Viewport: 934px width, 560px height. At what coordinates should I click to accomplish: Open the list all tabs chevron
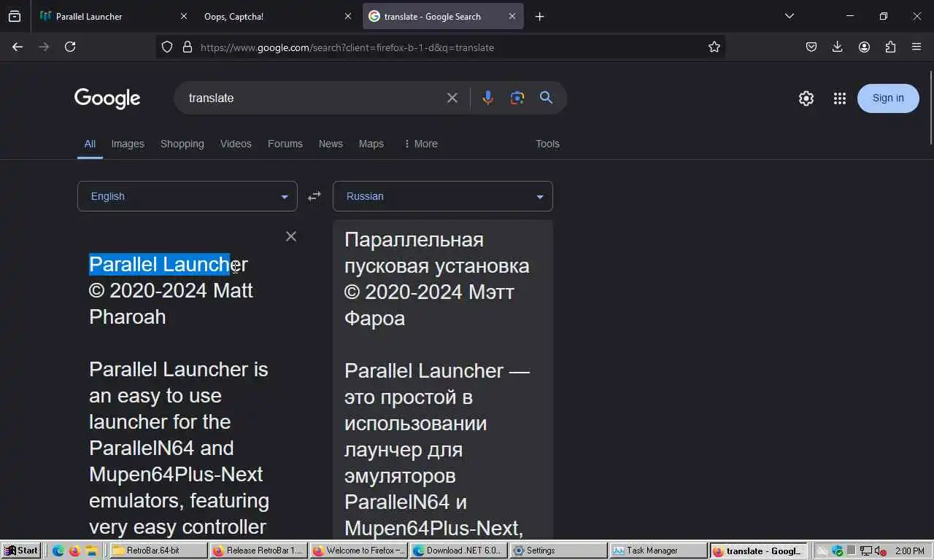789,16
